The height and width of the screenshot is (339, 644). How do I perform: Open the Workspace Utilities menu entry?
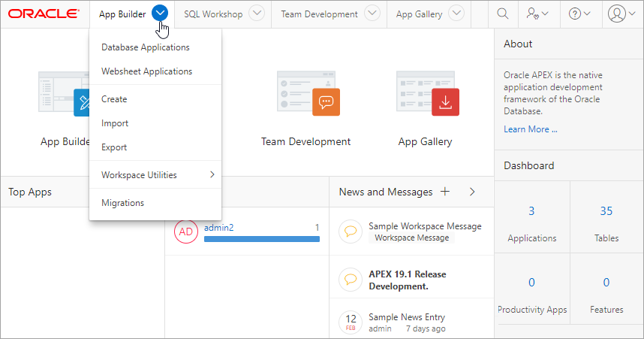pos(155,175)
